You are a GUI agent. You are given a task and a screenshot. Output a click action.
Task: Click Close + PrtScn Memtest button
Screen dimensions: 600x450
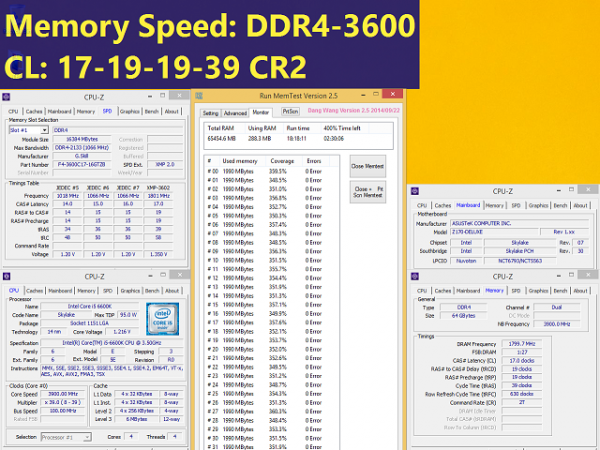(x=367, y=192)
